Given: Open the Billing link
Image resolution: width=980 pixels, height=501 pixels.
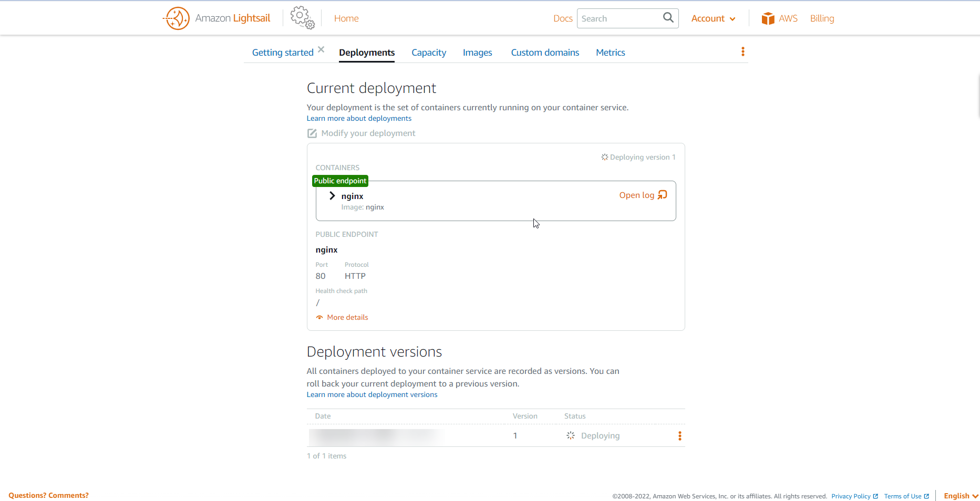Looking at the screenshot, I should 822,18.
